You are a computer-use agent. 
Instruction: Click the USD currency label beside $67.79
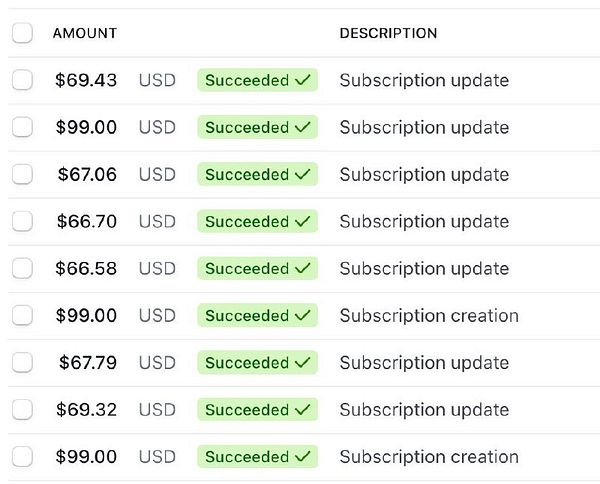pyautogui.click(x=157, y=363)
